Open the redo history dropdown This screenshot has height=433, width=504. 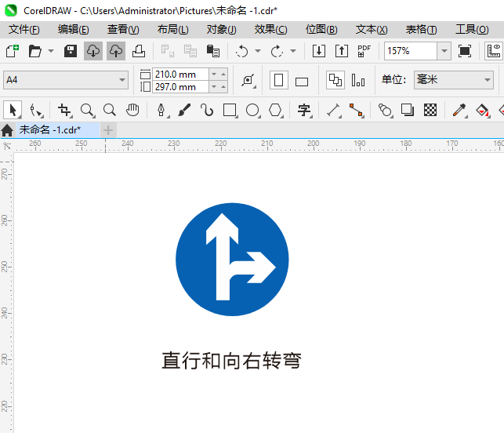click(x=293, y=51)
